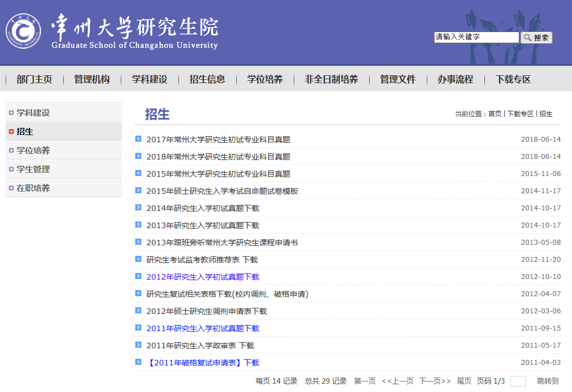Image resolution: width=572 pixels, height=392 pixels.
Task: Open the 非全日制培养 menu item
Action: 331,79
